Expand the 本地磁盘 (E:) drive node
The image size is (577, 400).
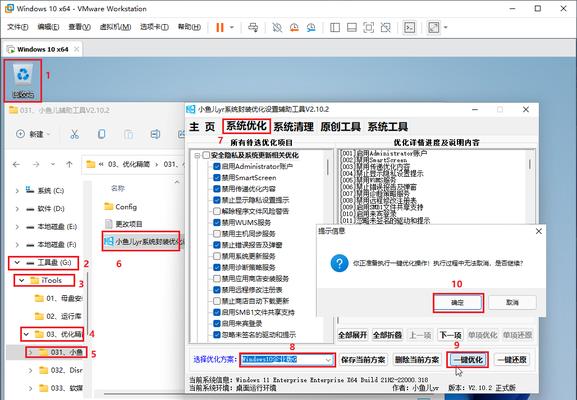pyautogui.click(x=17, y=227)
